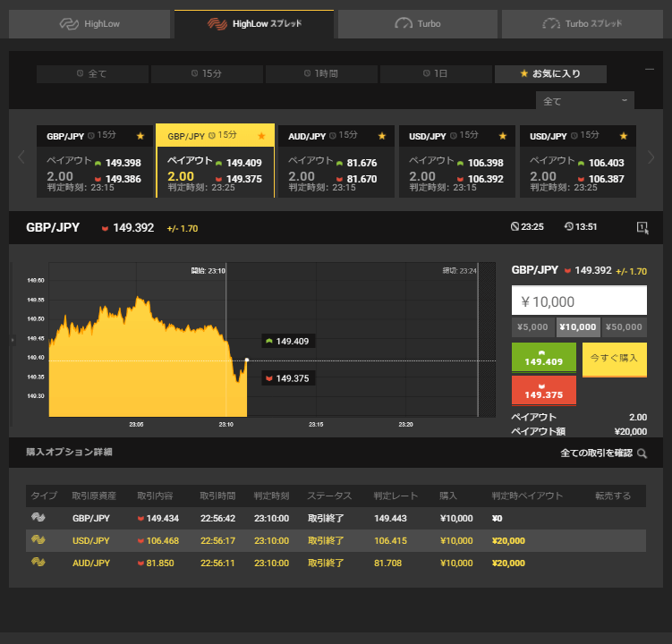Switch to the HighLow tab
672x644 pixels.
(89, 24)
